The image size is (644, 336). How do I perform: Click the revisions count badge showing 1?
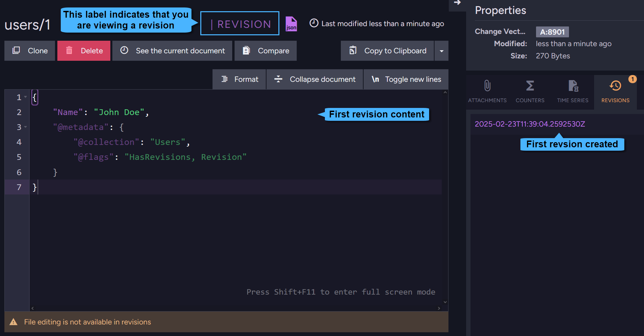pos(632,79)
